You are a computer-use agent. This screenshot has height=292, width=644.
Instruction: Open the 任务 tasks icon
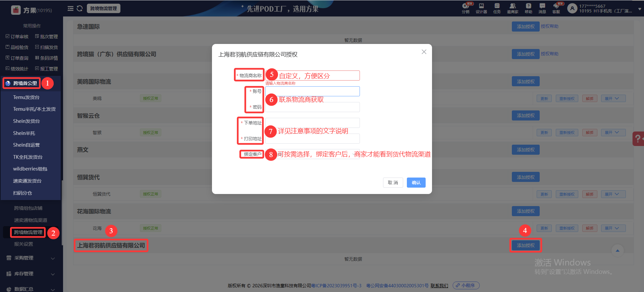tap(497, 8)
